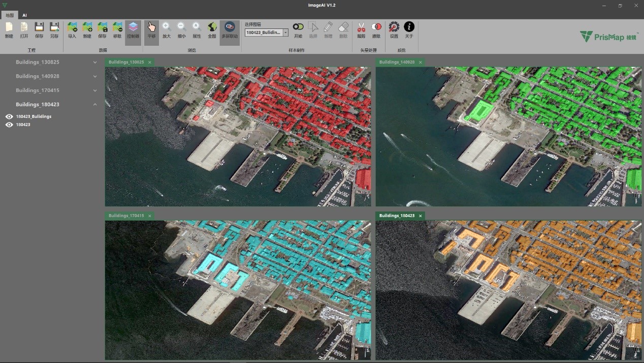644x363 pixels.
Task: Click the 导入 import data icon
Action: coord(72,27)
